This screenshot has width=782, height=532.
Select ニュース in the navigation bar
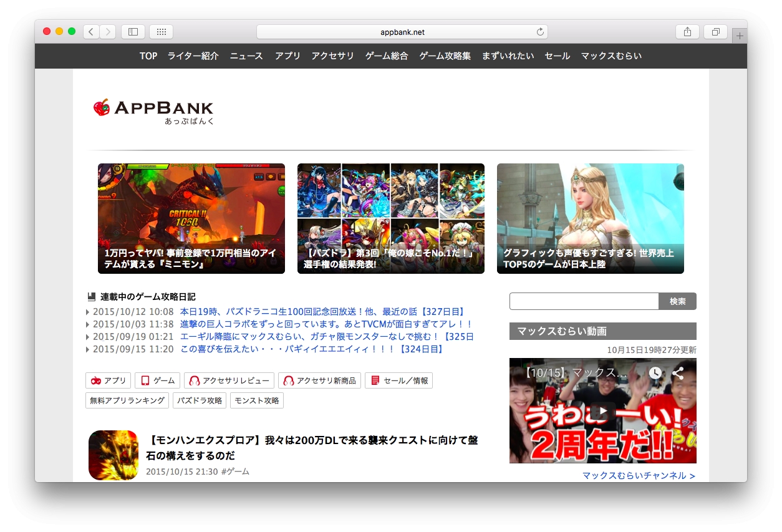(246, 56)
